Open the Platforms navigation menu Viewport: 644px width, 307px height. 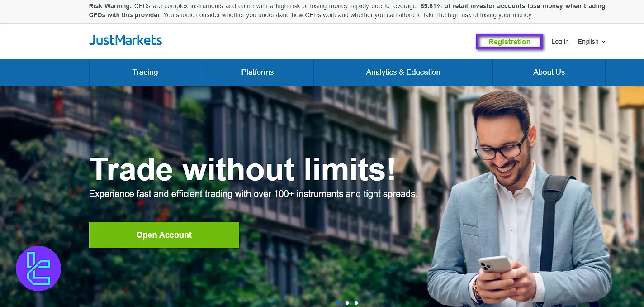point(257,72)
